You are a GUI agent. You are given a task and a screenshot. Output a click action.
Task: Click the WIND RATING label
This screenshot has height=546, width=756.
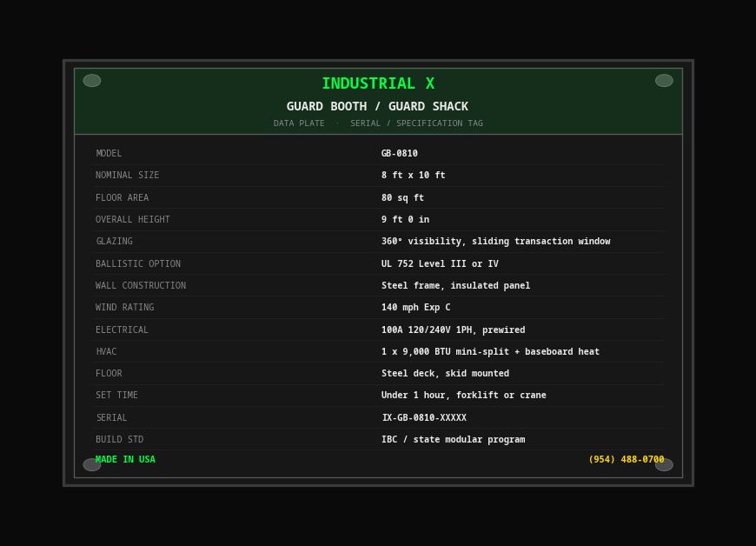(125, 307)
